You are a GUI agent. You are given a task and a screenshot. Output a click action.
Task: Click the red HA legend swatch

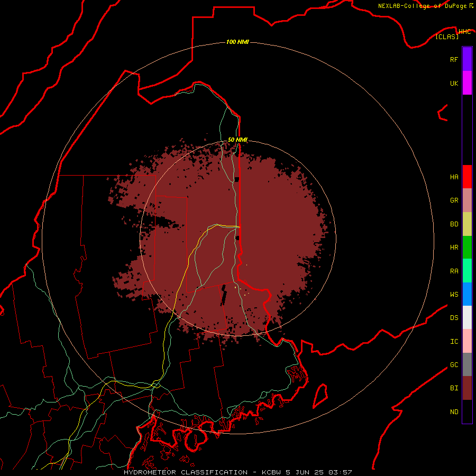pos(467,177)
